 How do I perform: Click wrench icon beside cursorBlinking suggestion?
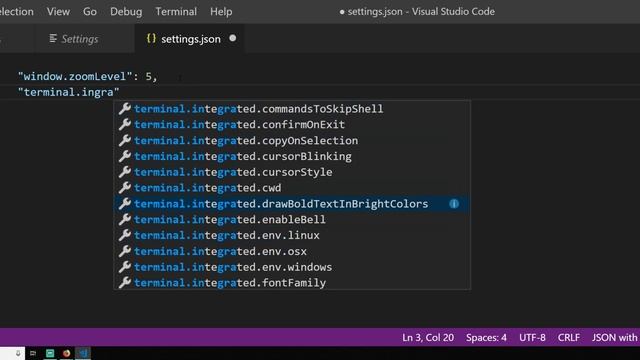point(124,156)
